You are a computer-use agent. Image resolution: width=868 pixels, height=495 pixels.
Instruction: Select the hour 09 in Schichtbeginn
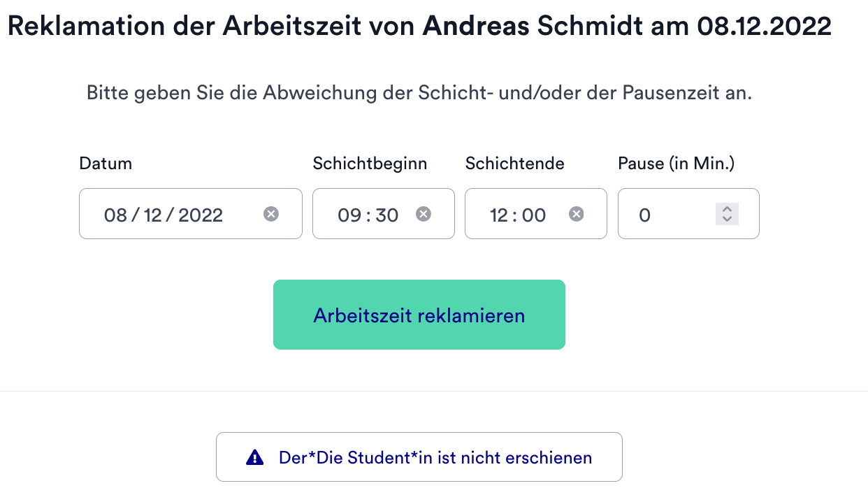coord(349,215)
